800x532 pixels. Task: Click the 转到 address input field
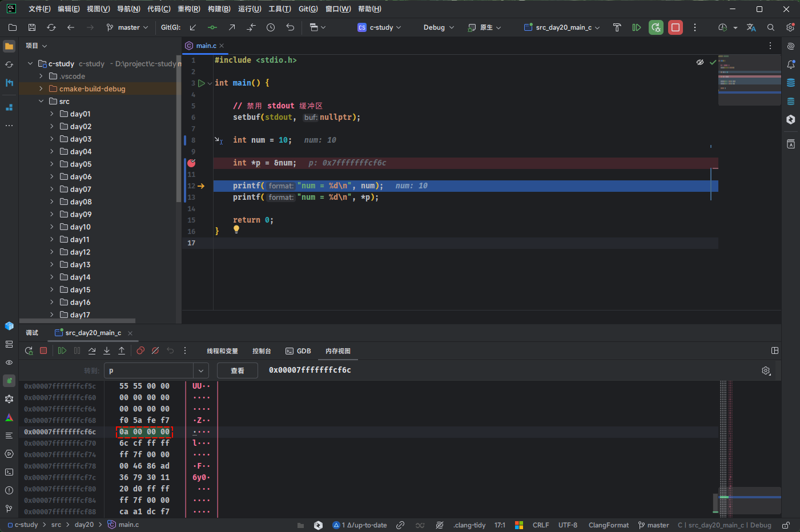point(148,370)
